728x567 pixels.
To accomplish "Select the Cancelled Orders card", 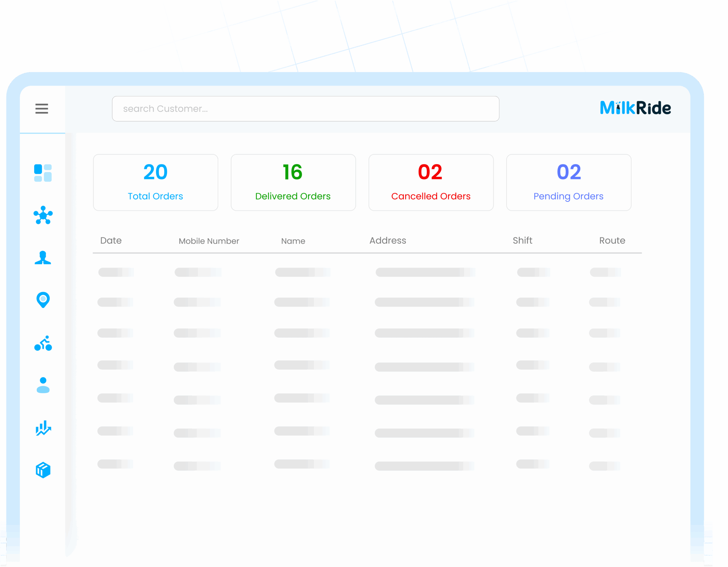I will [x=431, y=182].
